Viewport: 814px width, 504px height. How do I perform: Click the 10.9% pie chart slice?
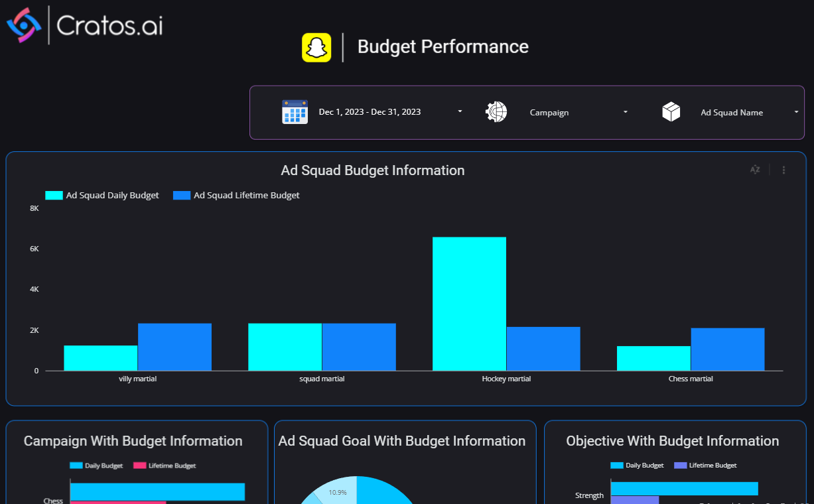pyautogui.click(x=338, y=491)
